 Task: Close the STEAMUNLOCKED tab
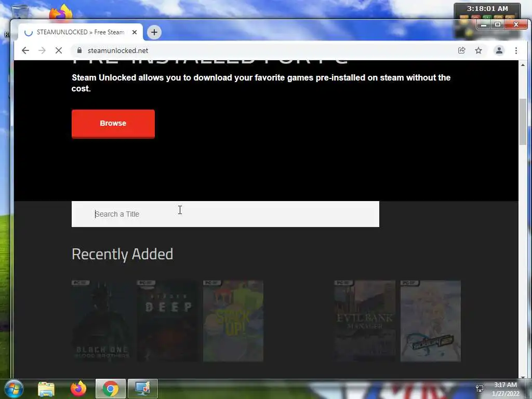tap(135, 32)
